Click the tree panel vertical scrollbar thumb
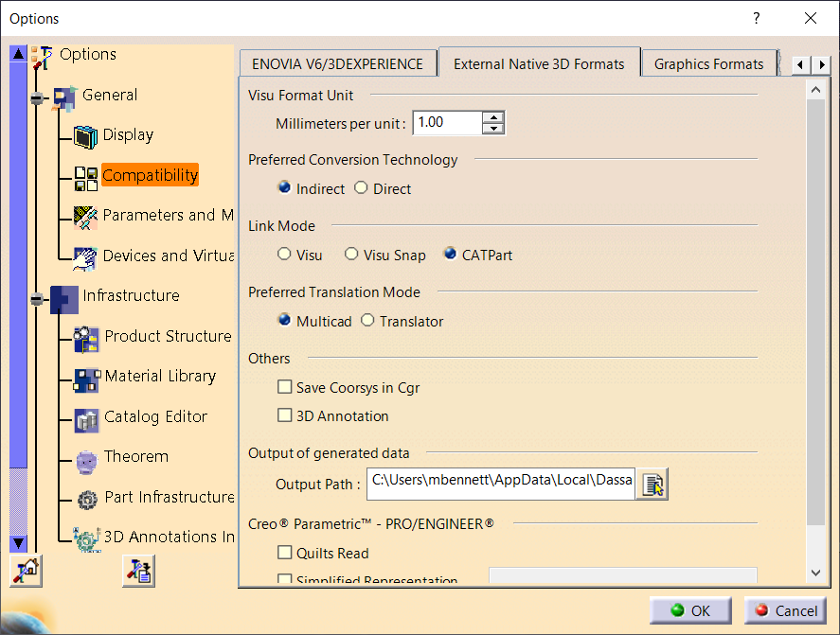The width and height of the screenshot is (840, 635). pyautogui.click(x=18, y=266)
